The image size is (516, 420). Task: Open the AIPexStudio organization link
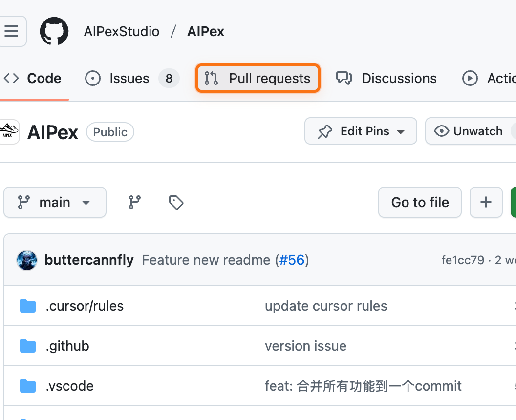click(x=122, y=32)
